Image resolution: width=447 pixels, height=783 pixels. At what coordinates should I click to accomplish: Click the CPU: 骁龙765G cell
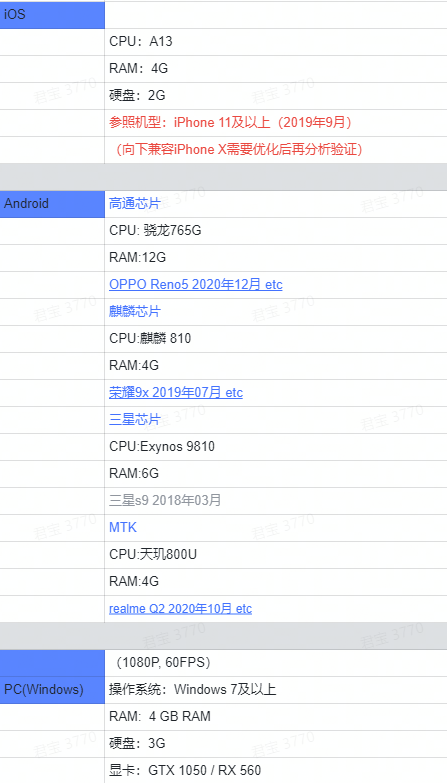276,231
